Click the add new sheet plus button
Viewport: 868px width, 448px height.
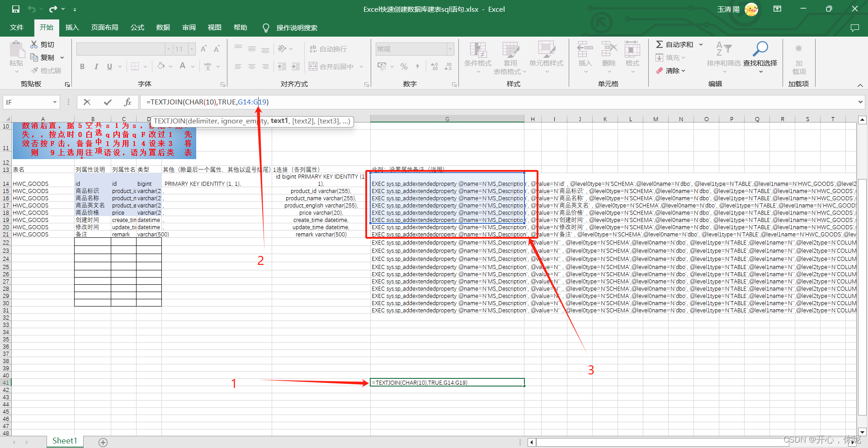tap(103, 442)
